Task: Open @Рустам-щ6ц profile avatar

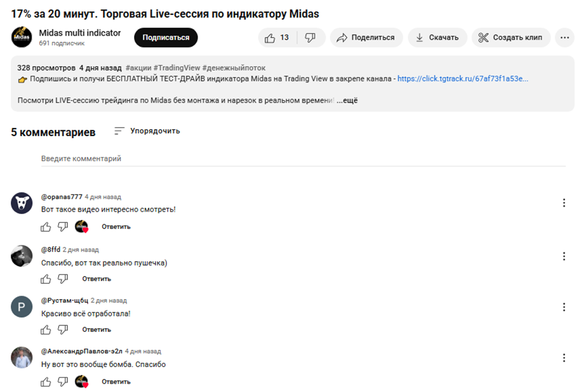Action: point(21,307)
